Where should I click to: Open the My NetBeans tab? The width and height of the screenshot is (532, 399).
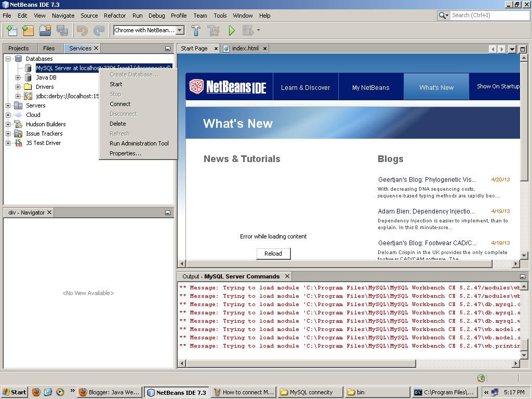coord(370,87)
